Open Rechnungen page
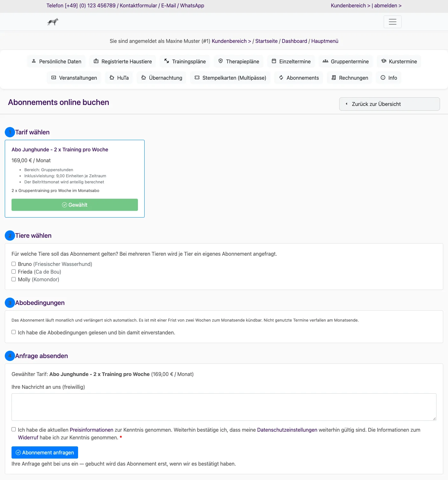 click(x=350, y=78)
